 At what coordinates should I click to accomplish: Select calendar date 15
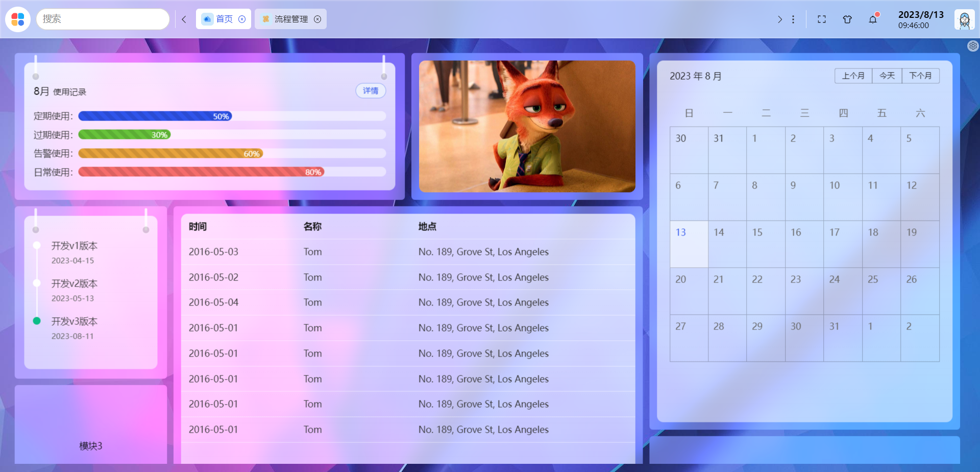pyautogui.click(x=766, y=244)
